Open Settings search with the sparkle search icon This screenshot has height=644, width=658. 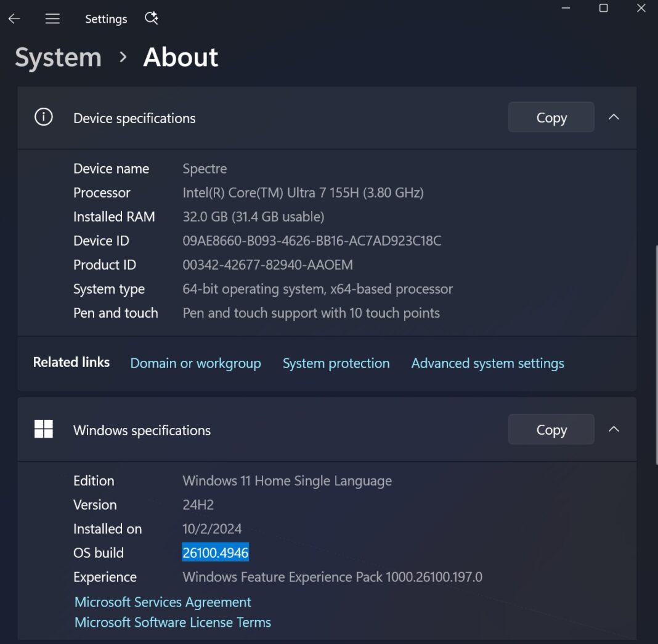pyautogui.click(x=151, y=18)
